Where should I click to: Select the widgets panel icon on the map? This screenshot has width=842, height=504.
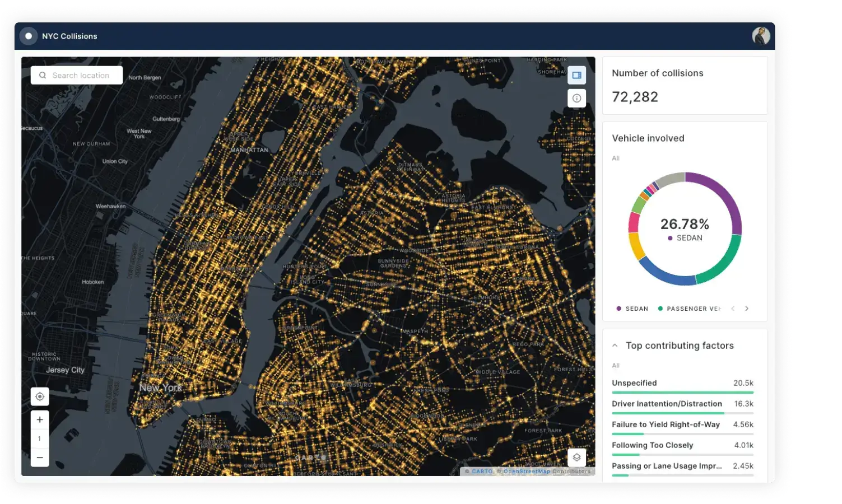click(576, 74)
